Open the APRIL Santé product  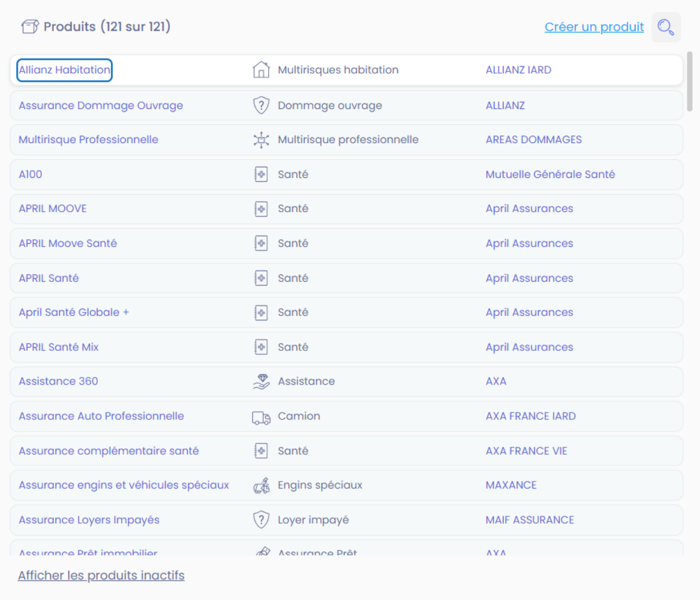(x=49, y=278)
